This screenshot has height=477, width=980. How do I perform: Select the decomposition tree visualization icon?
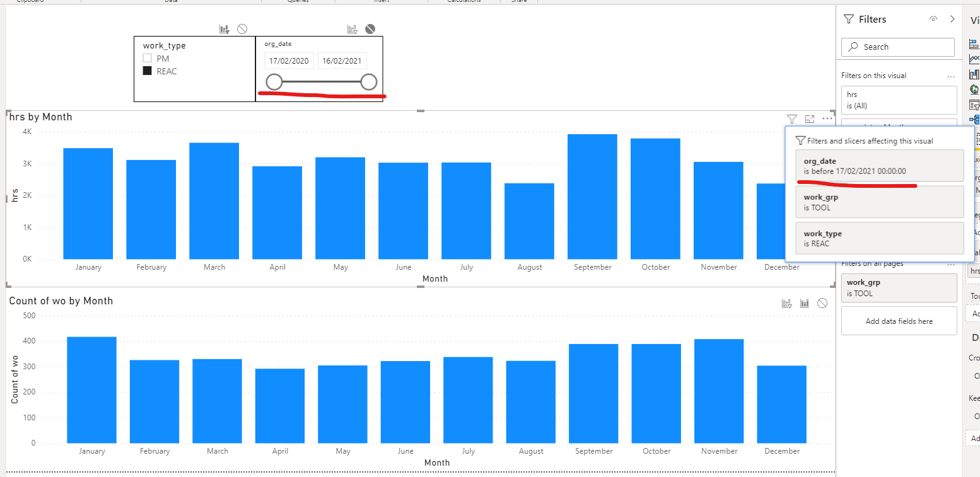(x=975, y=120)
